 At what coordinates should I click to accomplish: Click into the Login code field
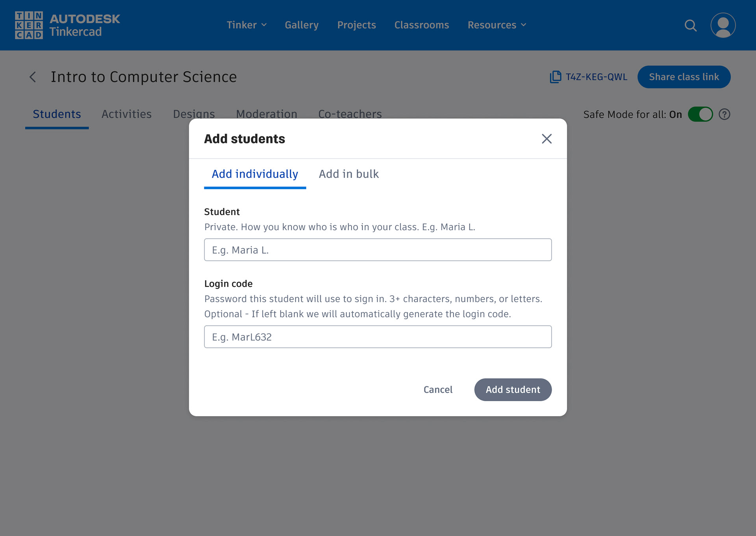click(378, 337)
